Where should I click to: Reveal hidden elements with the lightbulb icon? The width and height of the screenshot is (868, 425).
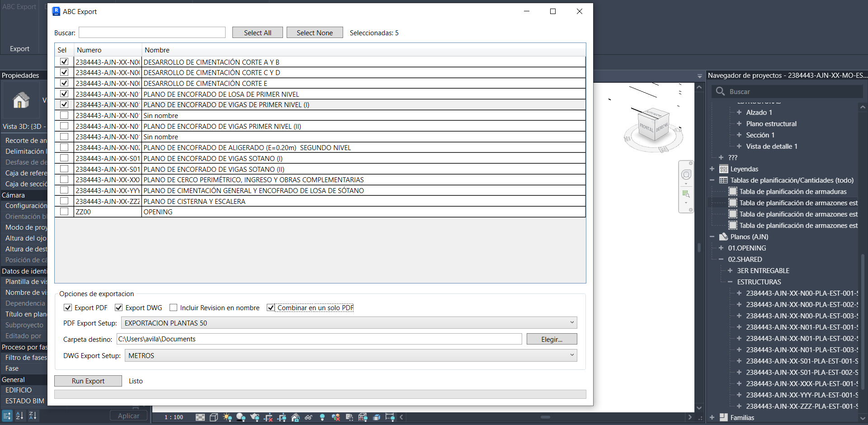point(322,417)
